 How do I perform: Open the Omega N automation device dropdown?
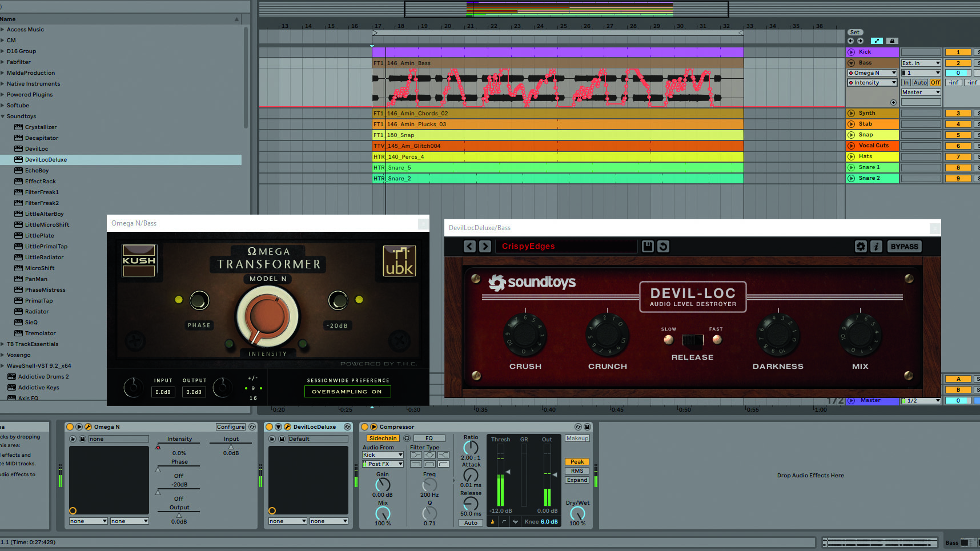pos(872,73)
